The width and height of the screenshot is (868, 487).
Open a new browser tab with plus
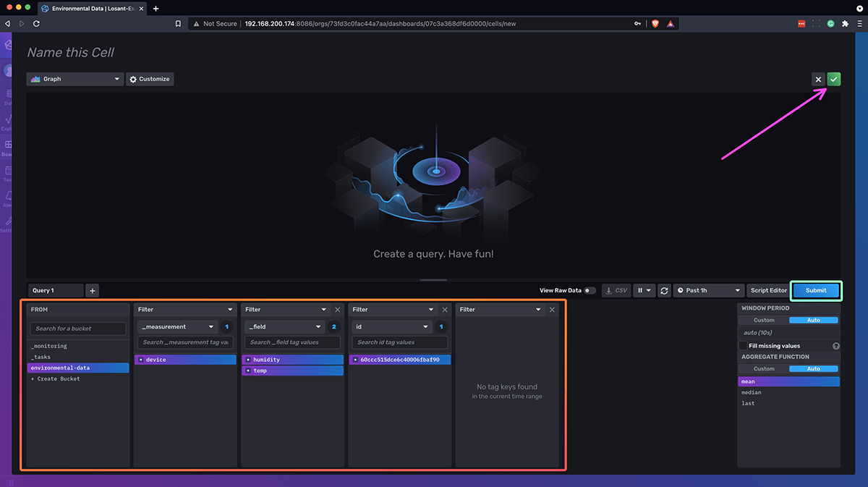[156, 8]
